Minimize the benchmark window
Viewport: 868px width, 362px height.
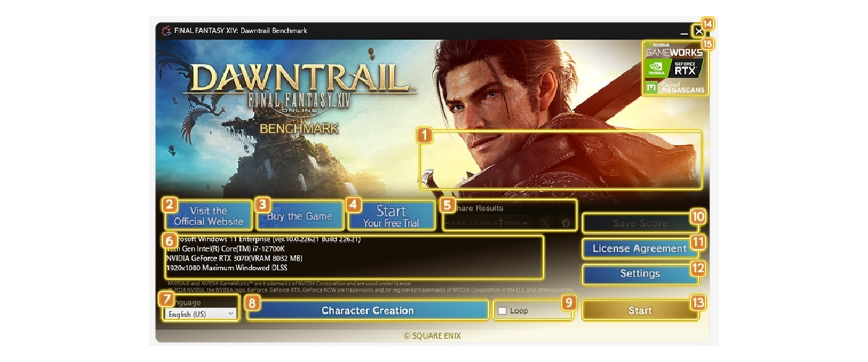tap(684, 32)
